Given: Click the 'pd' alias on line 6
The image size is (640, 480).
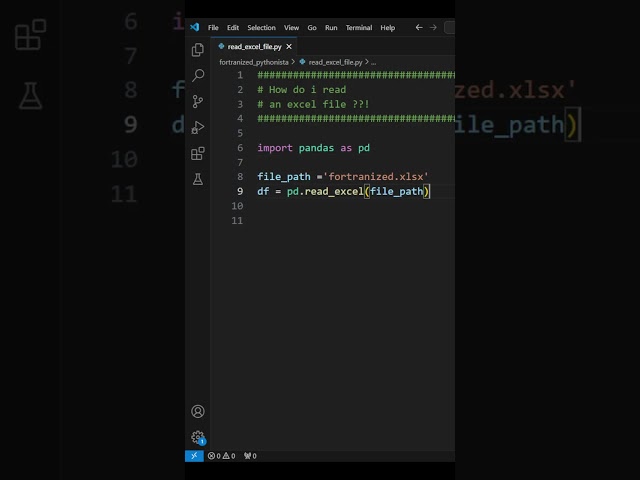Looking at the screenshot, I should [x=364, y=148].
